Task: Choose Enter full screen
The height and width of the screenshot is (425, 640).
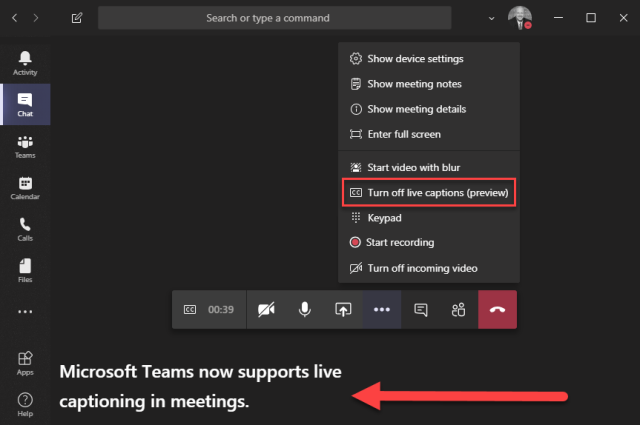Action: pos(429,134)
